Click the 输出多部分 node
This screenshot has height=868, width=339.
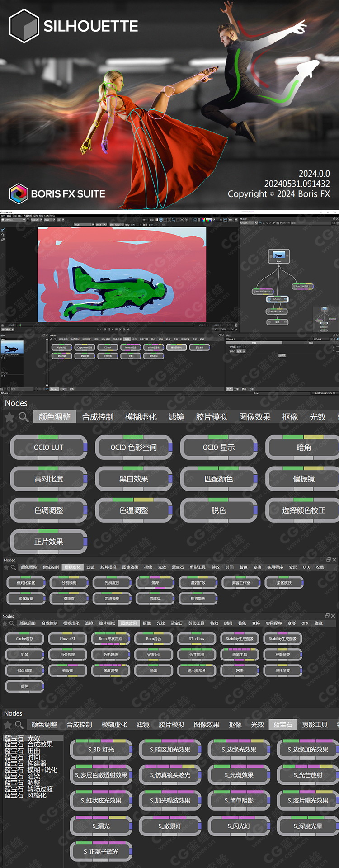pyautogui.click(x=197, y=670)
